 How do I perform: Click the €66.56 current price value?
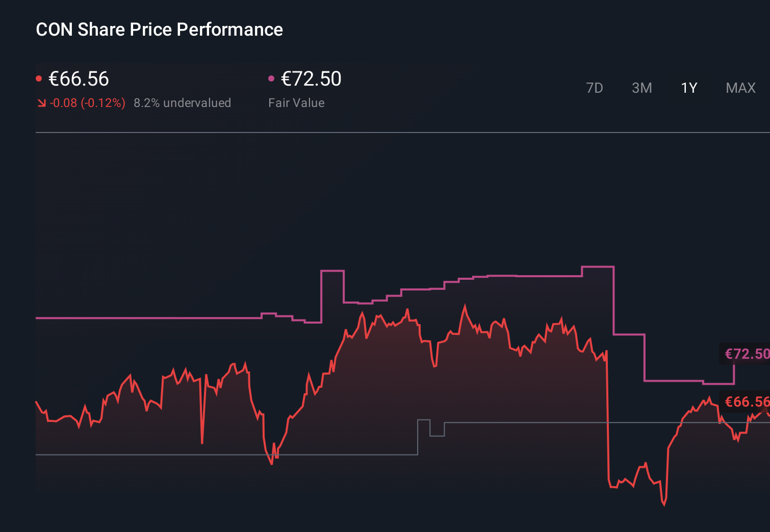point(79,79)
